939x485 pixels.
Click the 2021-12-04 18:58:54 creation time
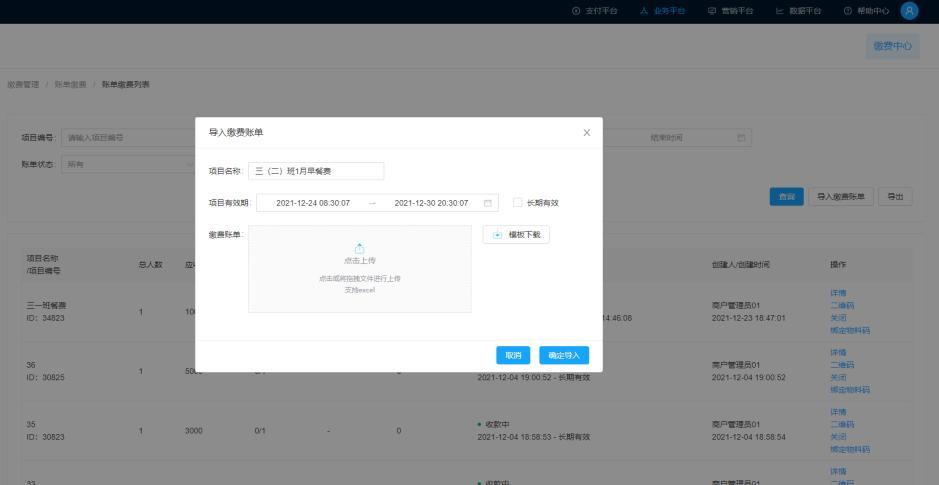coord(749,436)
